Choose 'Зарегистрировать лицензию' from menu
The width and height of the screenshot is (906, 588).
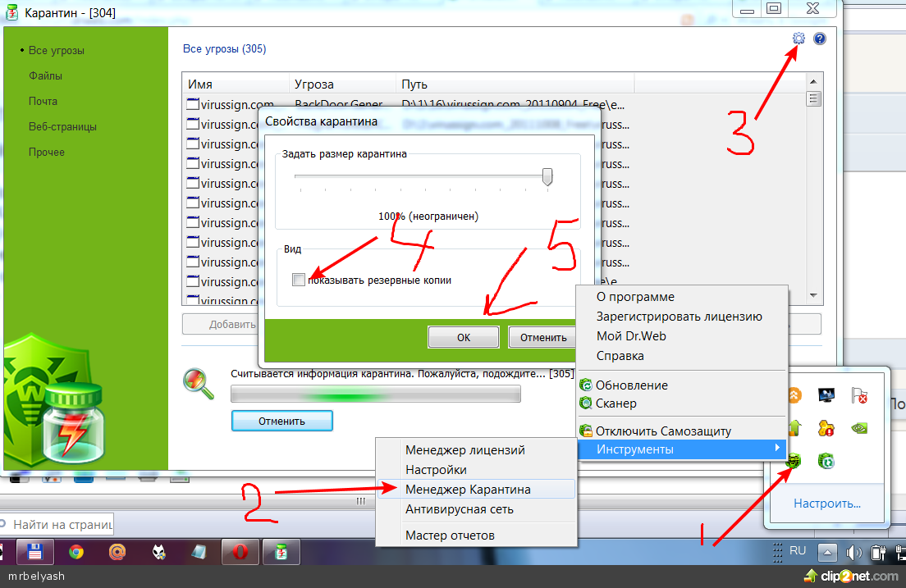coord(679,317)
